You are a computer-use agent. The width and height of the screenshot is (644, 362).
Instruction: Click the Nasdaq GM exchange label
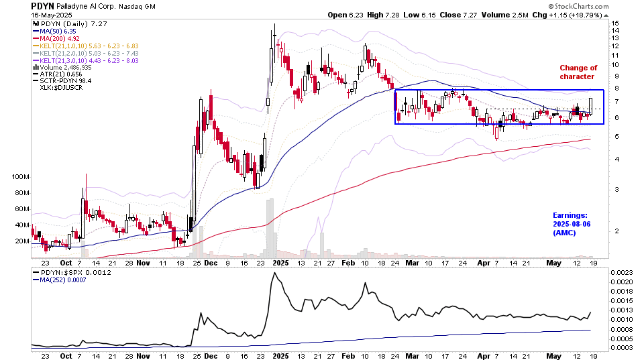tap(136, 7)
